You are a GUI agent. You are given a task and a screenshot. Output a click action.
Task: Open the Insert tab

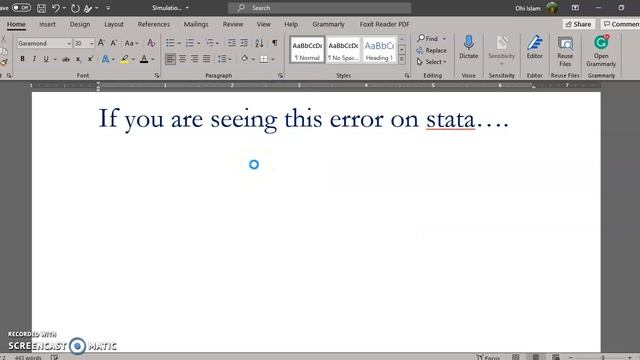[47, 24]
